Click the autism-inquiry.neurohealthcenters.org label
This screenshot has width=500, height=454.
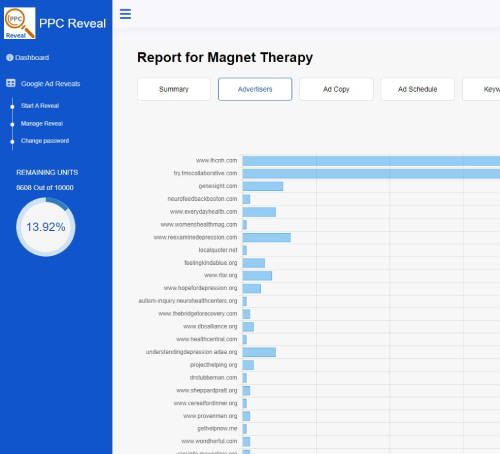(188, 301)
